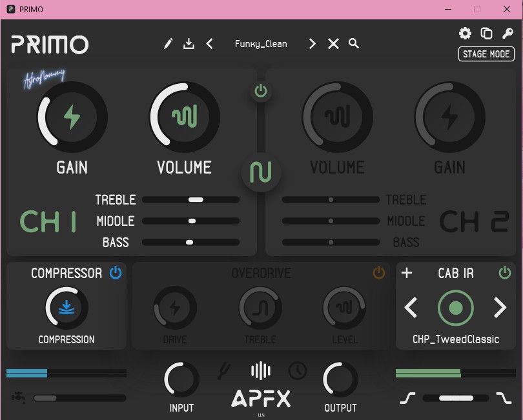The height and width of the screenshot is (420, 523).
Task: Open the tuner fork icon
Action: point(224,371)
